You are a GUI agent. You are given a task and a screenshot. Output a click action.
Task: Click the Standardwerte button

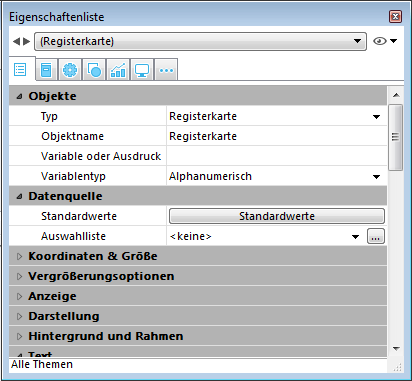pos(277,216)
